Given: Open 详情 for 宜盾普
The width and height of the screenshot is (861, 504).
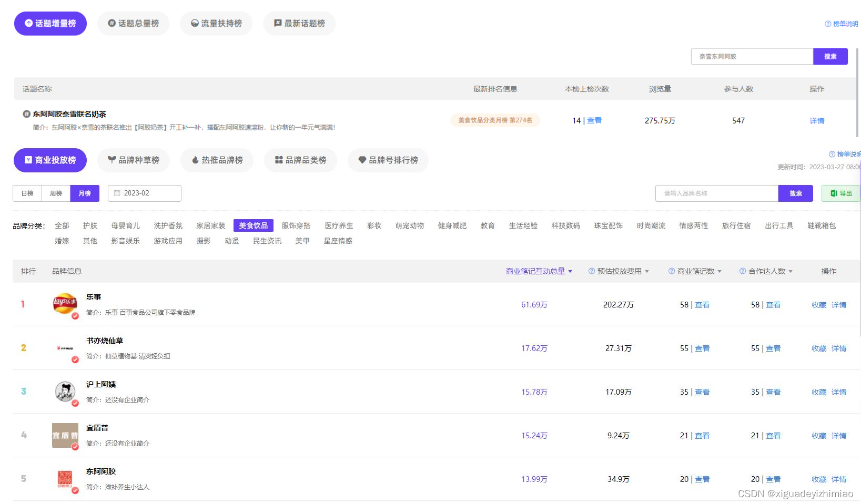Looking at the screenshot, I should click(x=839, y=436).
